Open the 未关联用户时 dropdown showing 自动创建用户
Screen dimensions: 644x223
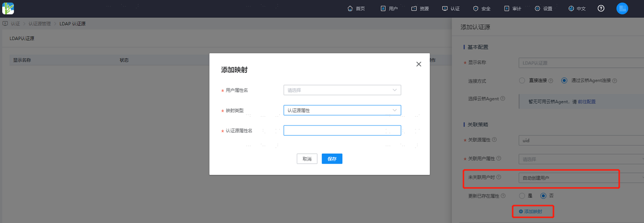pos(581,178)
